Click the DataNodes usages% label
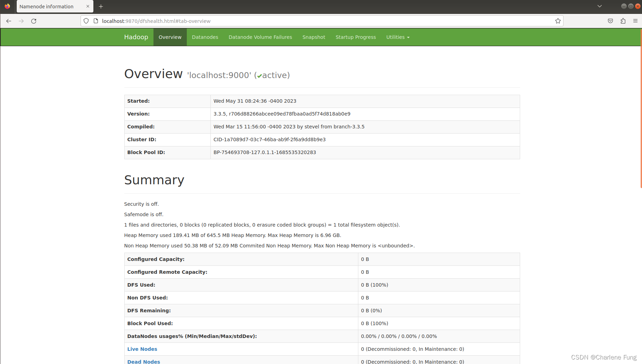Image resolution: width=642 pixels, height=364 pixels. 192,336
